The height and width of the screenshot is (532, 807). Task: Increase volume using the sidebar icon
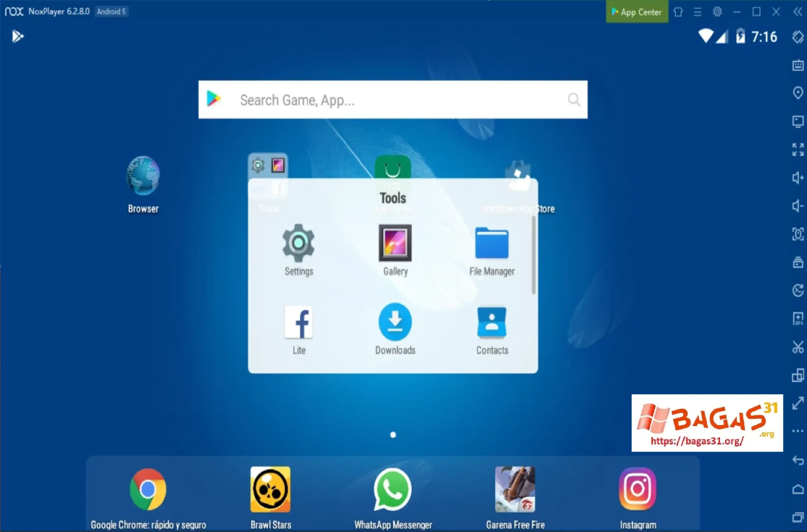(798, 178)
